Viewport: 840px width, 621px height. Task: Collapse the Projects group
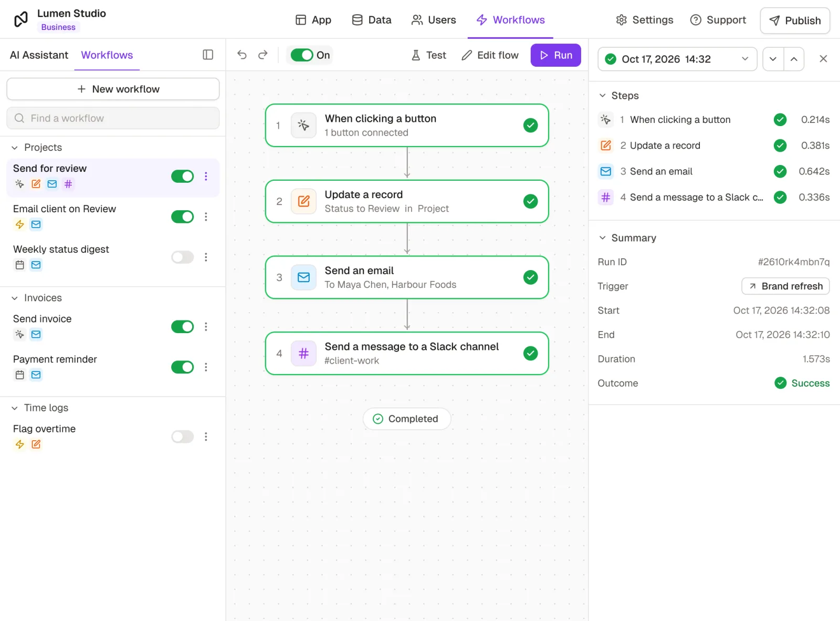click(x=15, y=148)
